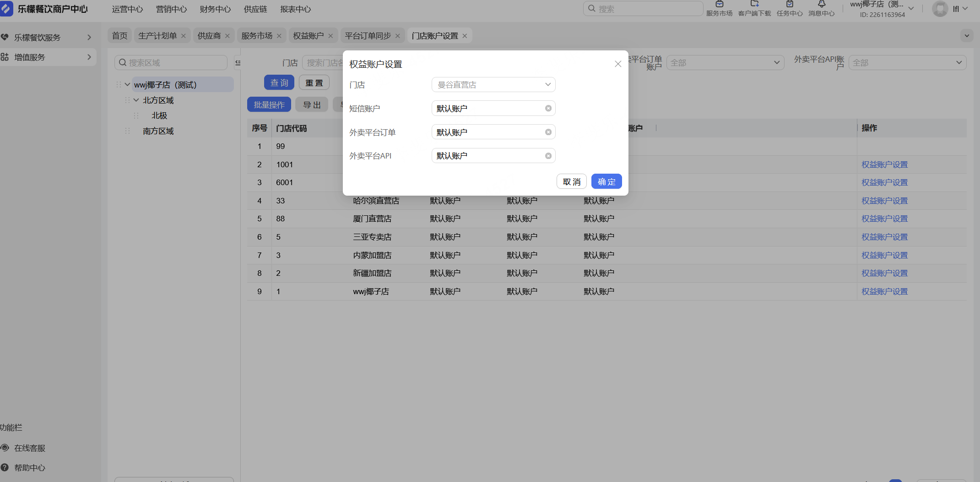Click the 短信账户 input field
Screen dimensions: 980x482
point(493,109)
